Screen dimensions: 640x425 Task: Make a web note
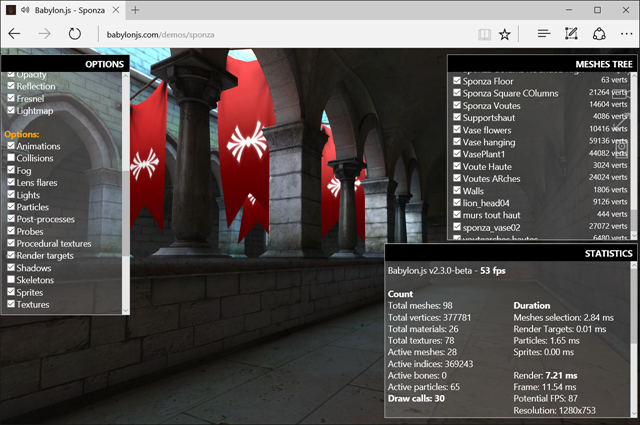coord(571,34)
